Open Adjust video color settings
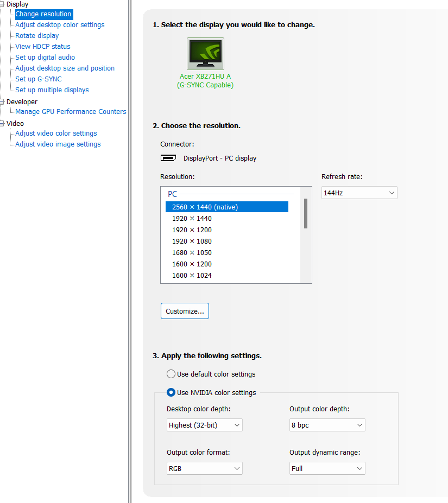Viewport: 448px width, 503px height. (56, 133)
